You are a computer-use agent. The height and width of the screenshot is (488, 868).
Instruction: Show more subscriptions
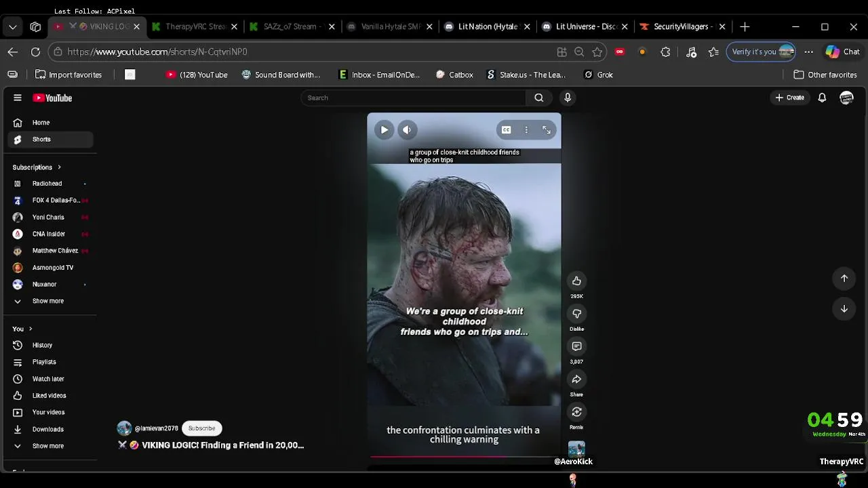coord(50,301)
